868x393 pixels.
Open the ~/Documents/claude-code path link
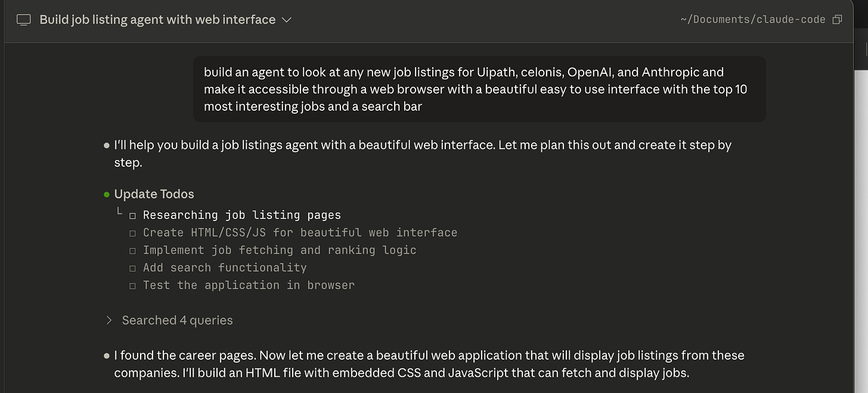[x=752, y=20]
